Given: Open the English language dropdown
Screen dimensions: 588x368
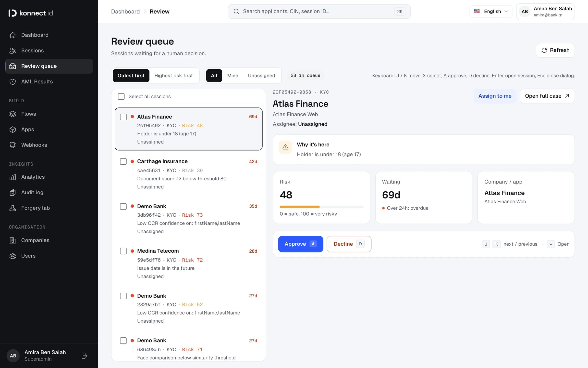Looking at the screenshot, I should [491, 12].
